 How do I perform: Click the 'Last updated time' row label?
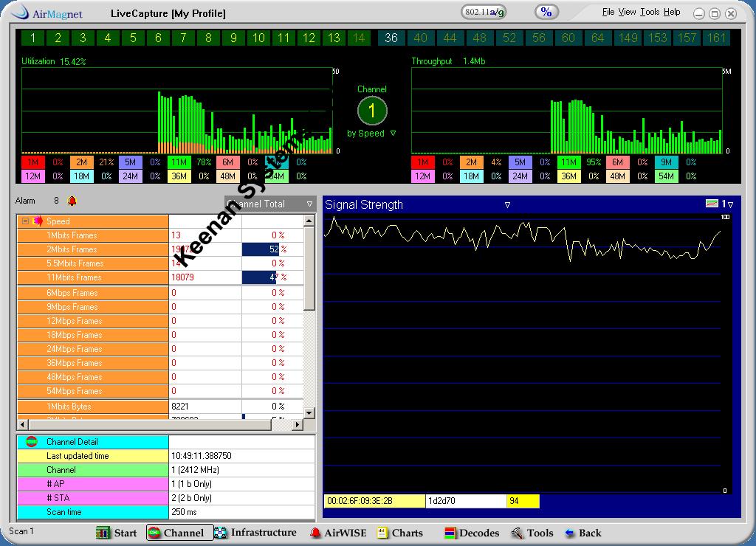click(x=93, y=456)
